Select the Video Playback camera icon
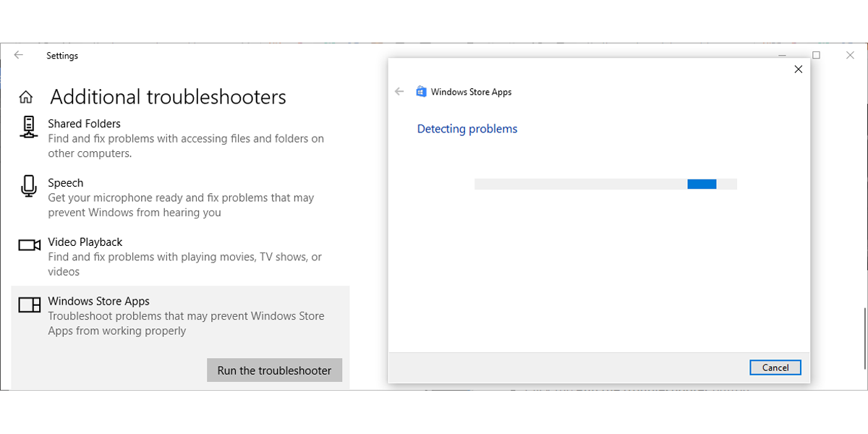Image resolution: width=868 pixels, height=434 pixels. 29,245
